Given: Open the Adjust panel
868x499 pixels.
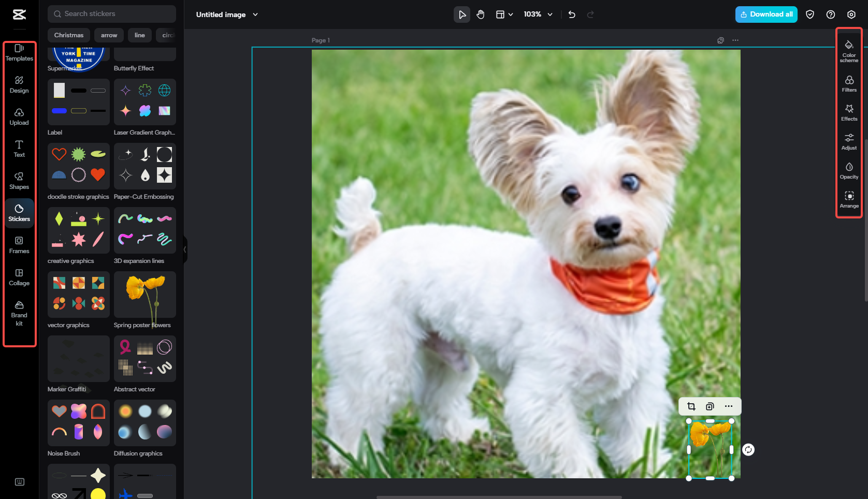Looking at the screenshot, I should click(x=849, y=141).
